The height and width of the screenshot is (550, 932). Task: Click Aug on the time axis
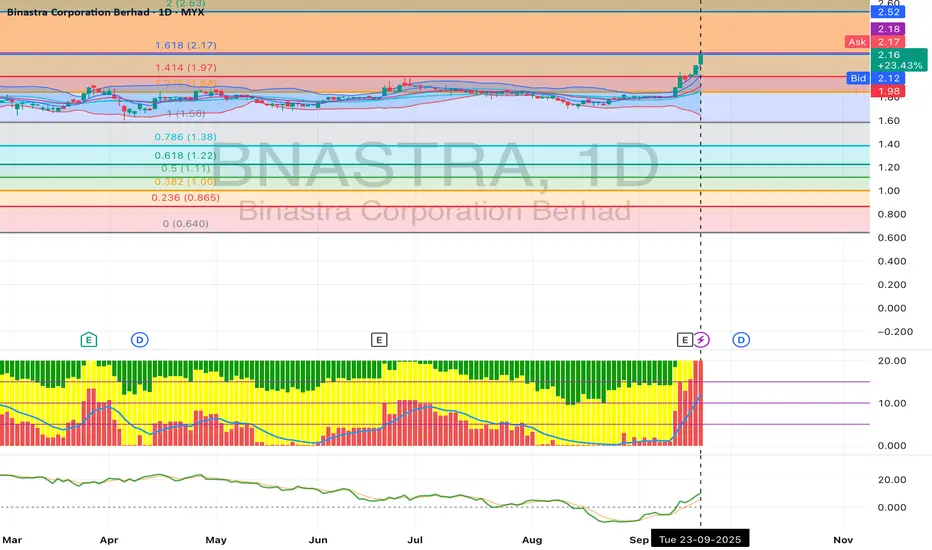tap(532, 540)
